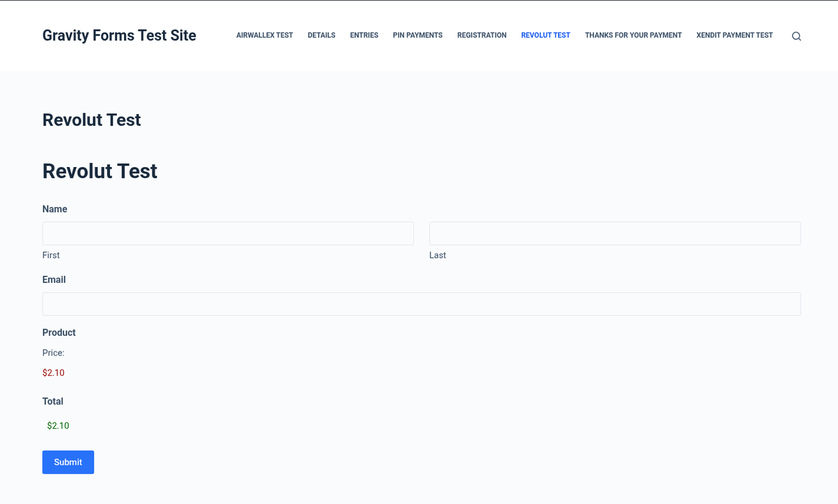Open Xendit Payment Test page
The height and width of the screenshot is (504, 838).
pyautogui.click(x=734, y=36)
